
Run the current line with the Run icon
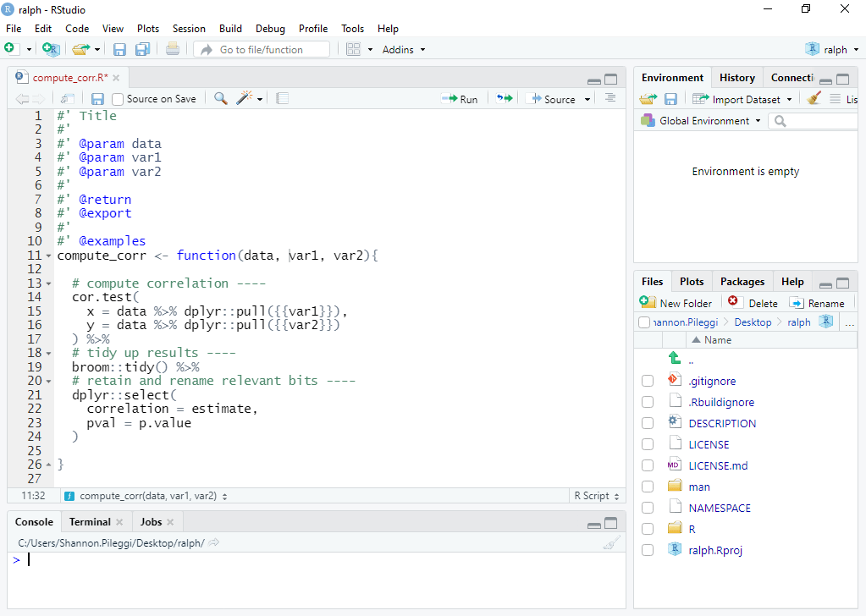pyautogui.click(x=459, y=99)
